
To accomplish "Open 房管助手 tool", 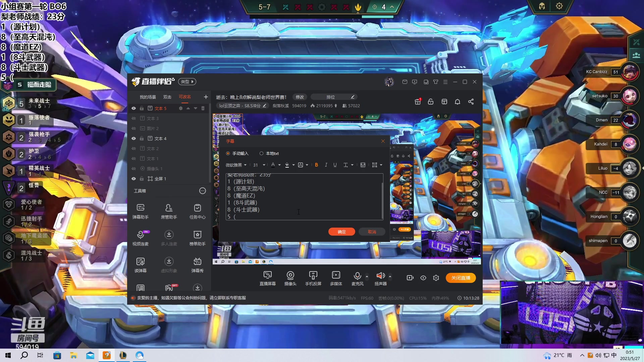I will click(x=169, y=212).
